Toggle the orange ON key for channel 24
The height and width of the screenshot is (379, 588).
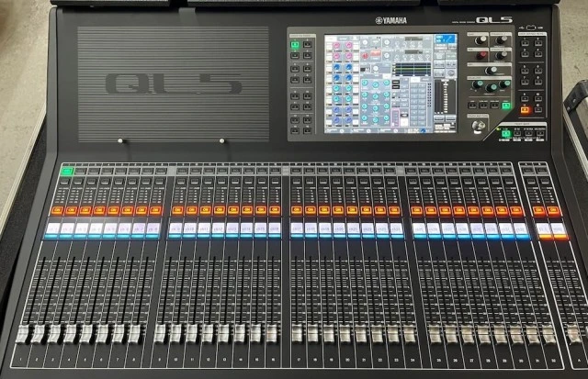[x=394, y=210]
